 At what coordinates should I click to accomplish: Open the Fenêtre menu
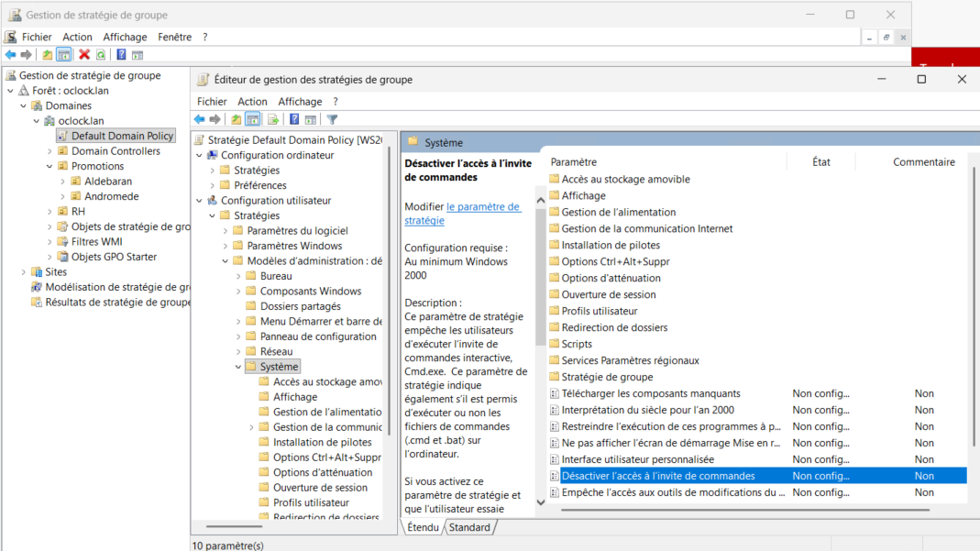pos(174,38)
